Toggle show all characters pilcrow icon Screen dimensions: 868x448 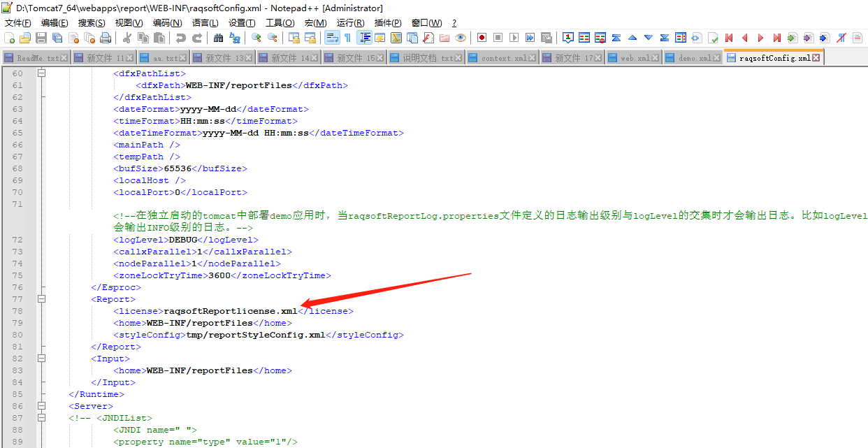(347, 38)
